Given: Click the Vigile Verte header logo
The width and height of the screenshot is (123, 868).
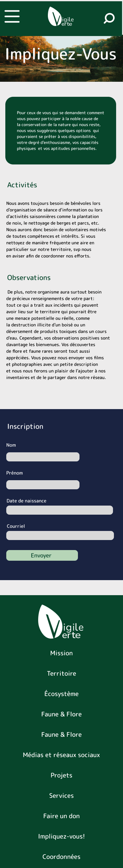Looking at the screenshot, I should (61, 17).
